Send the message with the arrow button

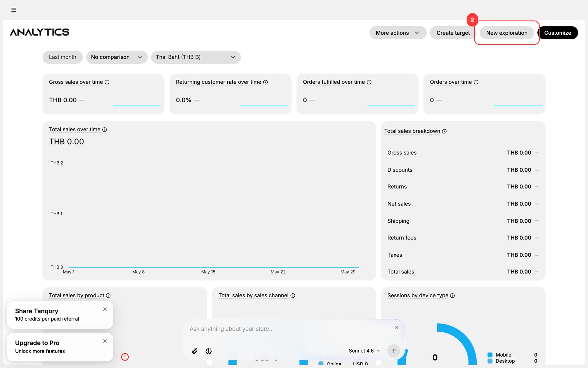pyautogui.click(x=394, y=351)
